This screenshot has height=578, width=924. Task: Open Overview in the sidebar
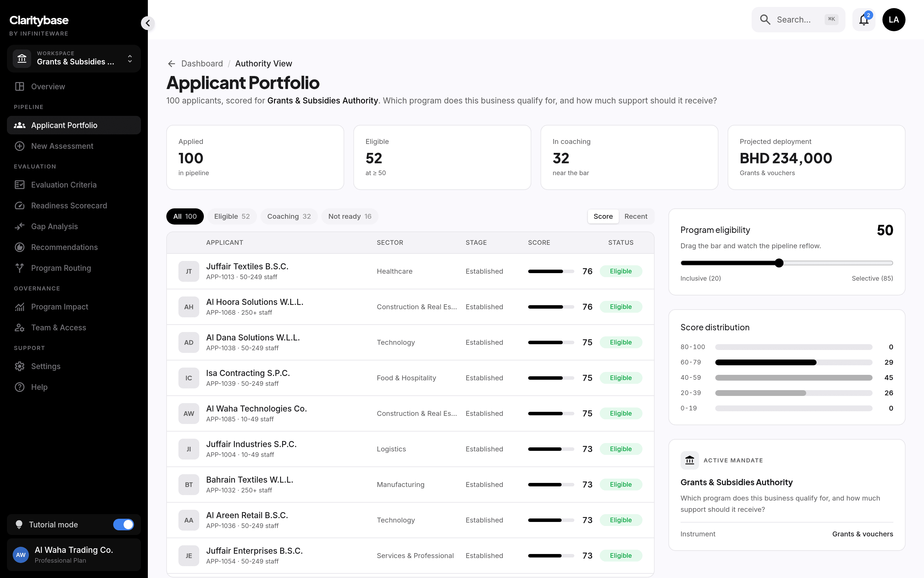click(74, 86)
